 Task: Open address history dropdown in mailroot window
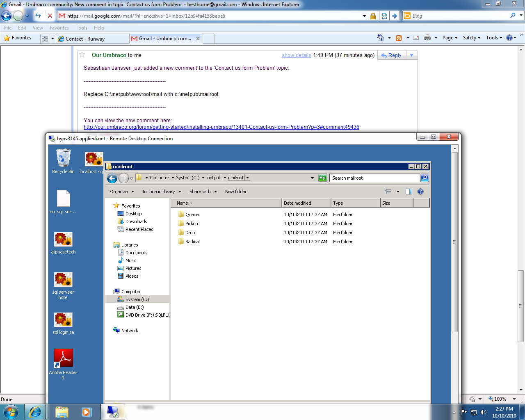312,178
